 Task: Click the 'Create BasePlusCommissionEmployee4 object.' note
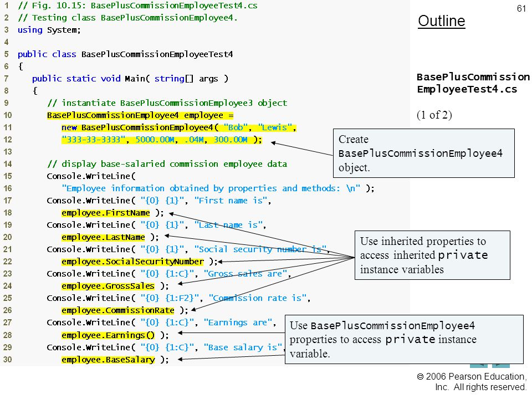tap(424, 154)
